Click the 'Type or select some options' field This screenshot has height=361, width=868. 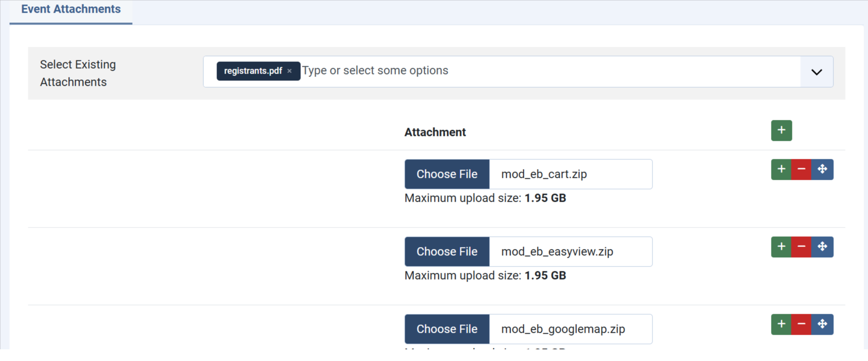click(550, 71)
